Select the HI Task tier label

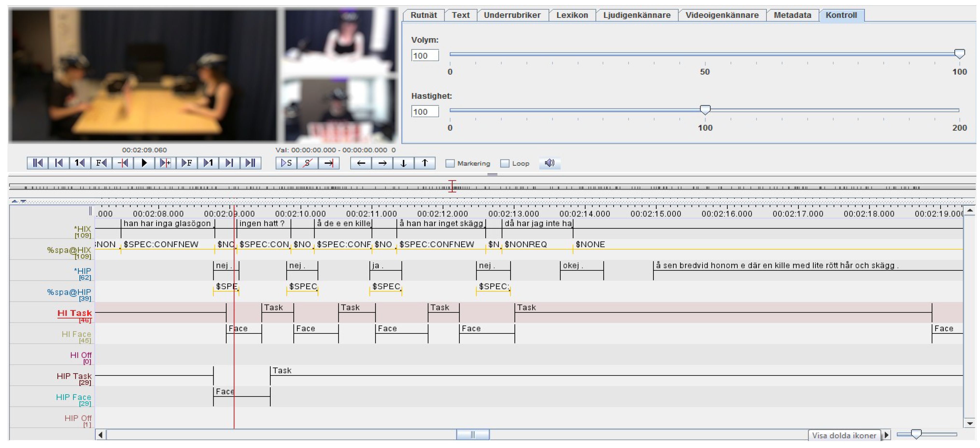[75, 313]
